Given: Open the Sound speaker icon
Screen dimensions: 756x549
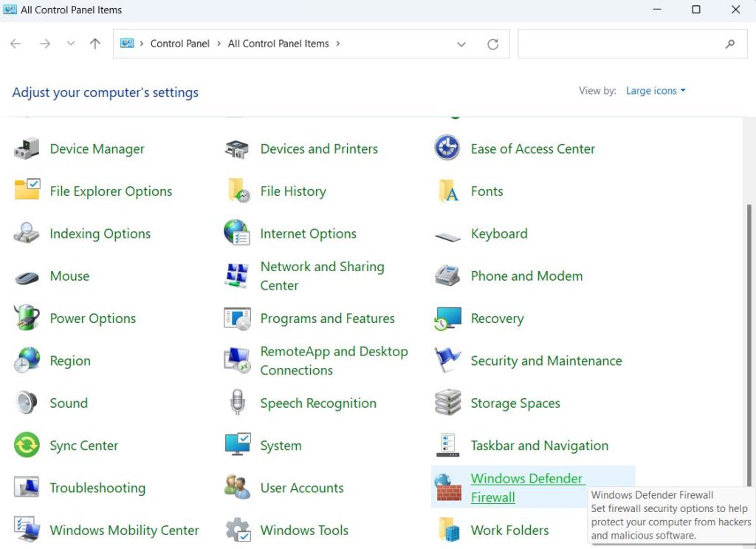Looking at the screenshot, I should [26, 403].
